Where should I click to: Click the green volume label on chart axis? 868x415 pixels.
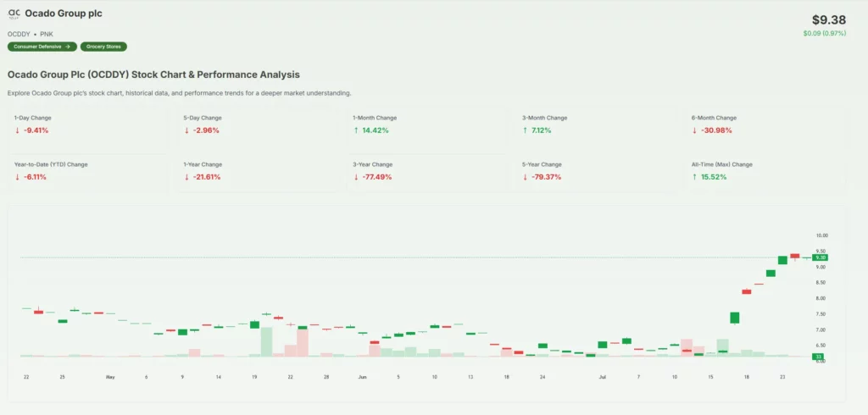click(819, 357)
